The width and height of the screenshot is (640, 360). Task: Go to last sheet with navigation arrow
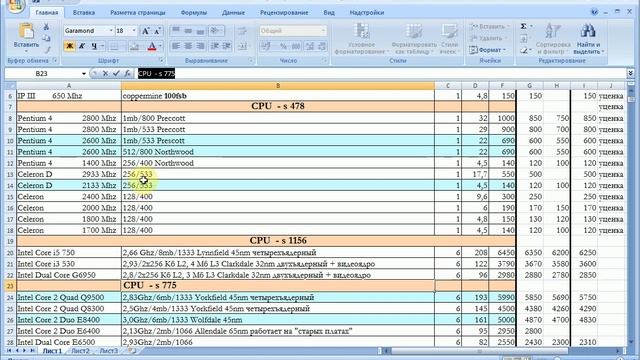coord(33,351)
